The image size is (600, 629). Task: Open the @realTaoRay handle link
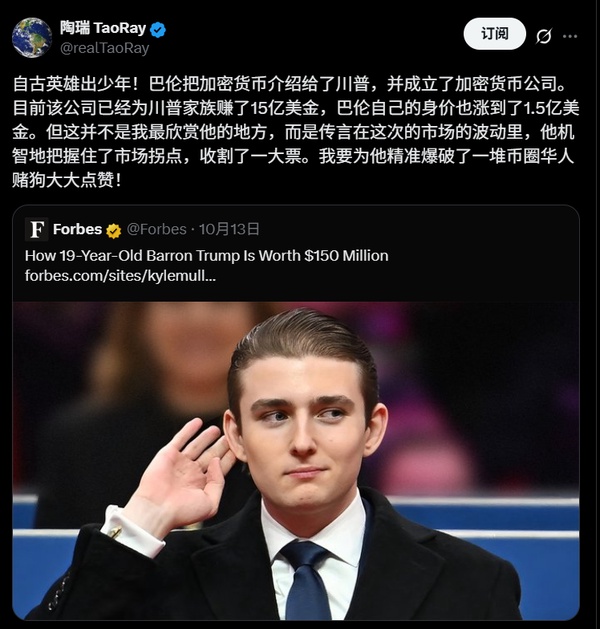[x=104, y=48]
